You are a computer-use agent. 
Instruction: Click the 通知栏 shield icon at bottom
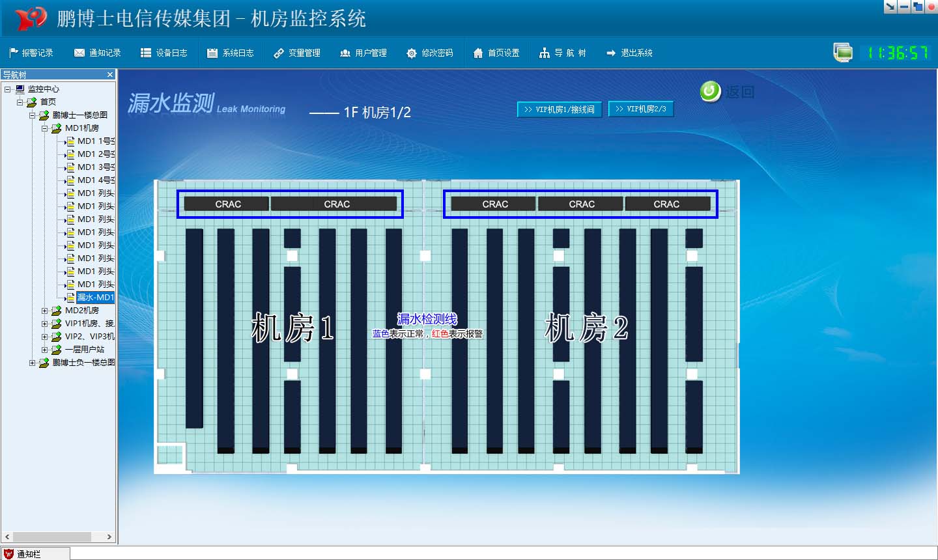click(8, 553)
